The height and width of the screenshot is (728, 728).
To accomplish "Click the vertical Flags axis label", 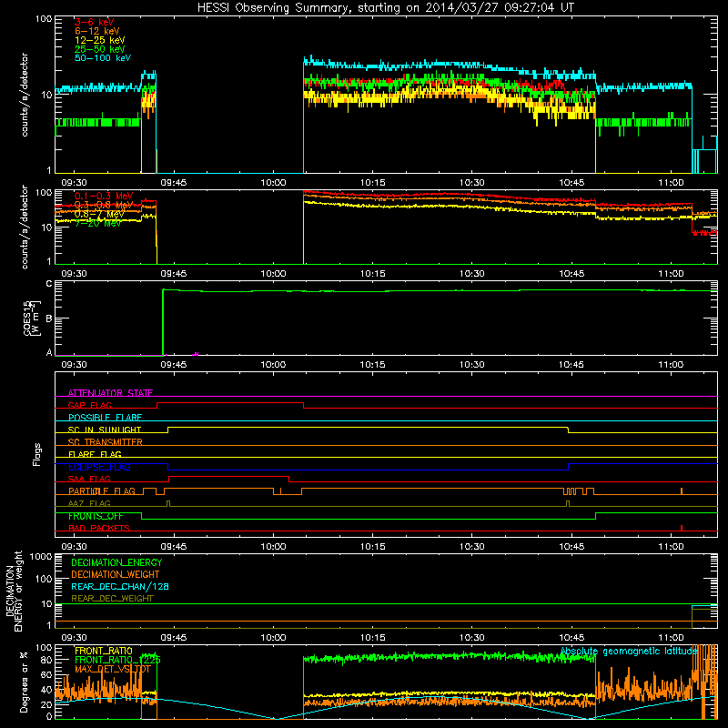I will (36, 454).
